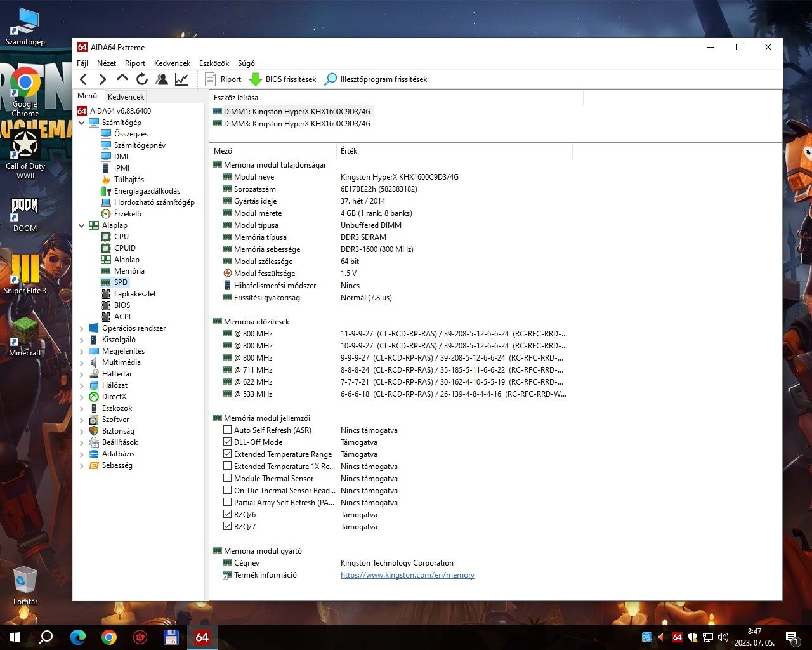Expand Kiszolgáló tree node
This screenshot has height=650, width=812.
pyautogui.click(x=81, y=340)
